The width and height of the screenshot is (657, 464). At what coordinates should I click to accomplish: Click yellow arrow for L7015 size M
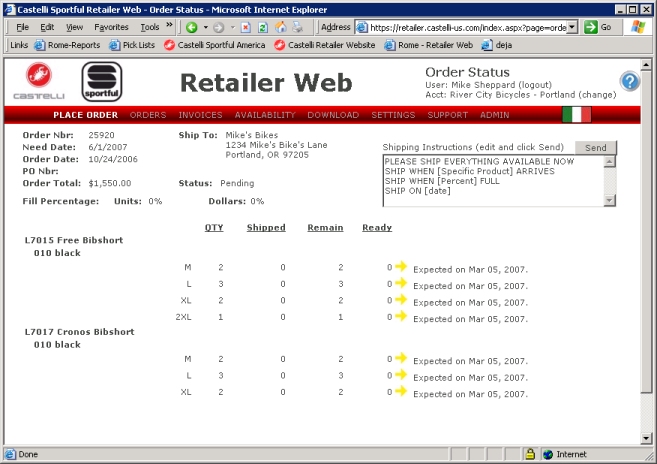[401, 267]
